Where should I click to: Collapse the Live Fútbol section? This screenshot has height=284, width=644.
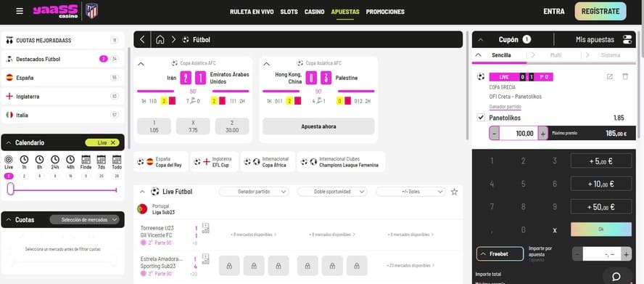[x=142, y=192]
